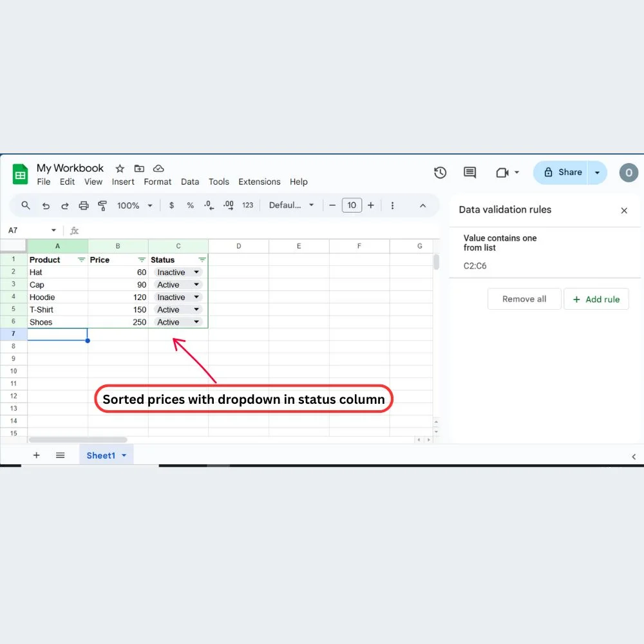Open the Name box dropdown arrow

(53, 230)
